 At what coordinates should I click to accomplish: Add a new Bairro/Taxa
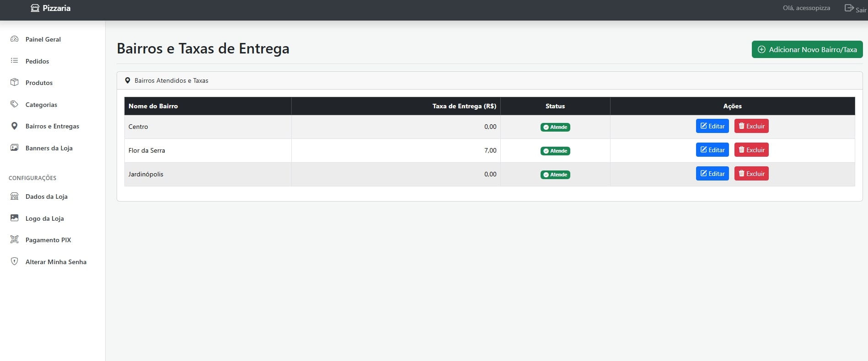coord(807,49)
